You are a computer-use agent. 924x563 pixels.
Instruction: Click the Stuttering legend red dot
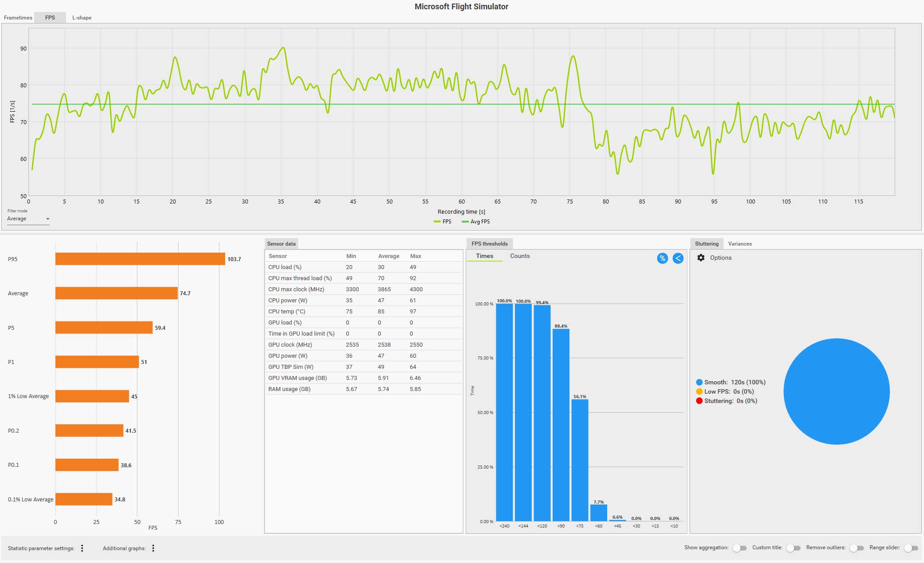click(699, 401)
